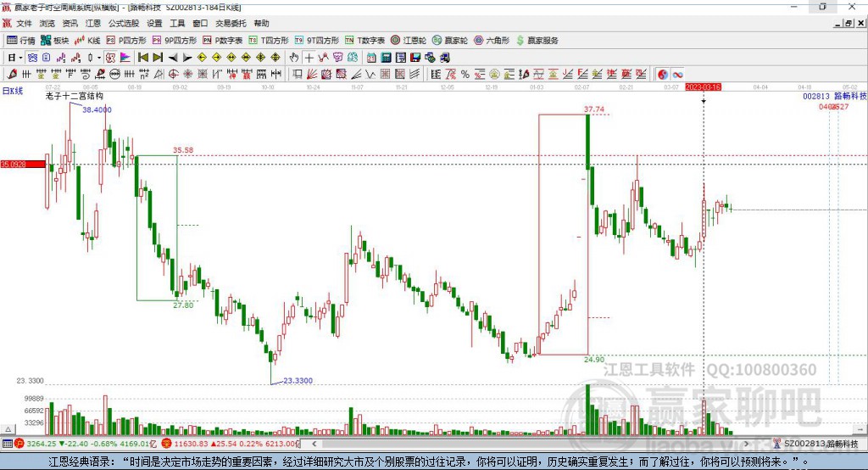
Task: Select the red pencil drawing tool
Action: tap(12, 75)
